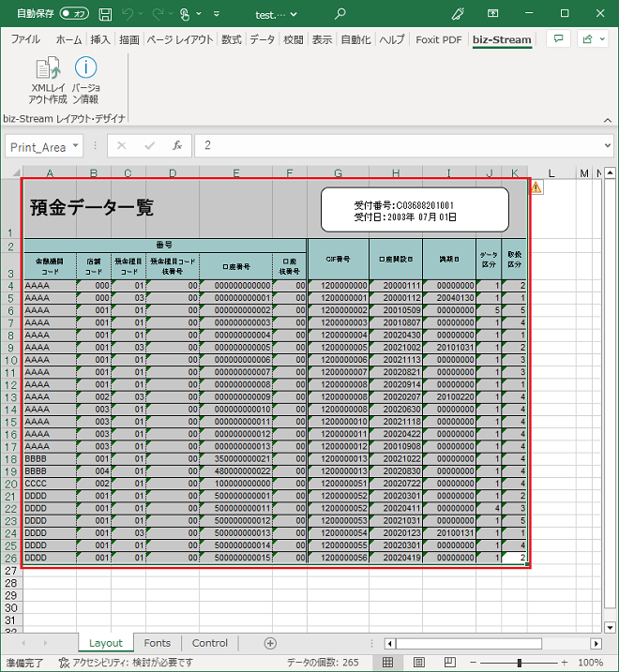The width and height of the screenshot is (619, 672).
Task: Open Customize Quick Access Toolbar menu
Action: (x=217, y=14)
